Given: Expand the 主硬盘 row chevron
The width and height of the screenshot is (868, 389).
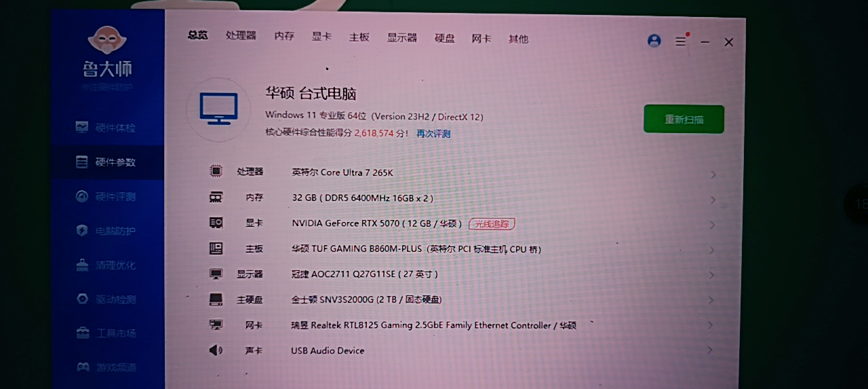Looking at the screenshot, I should tap(711, 300).
